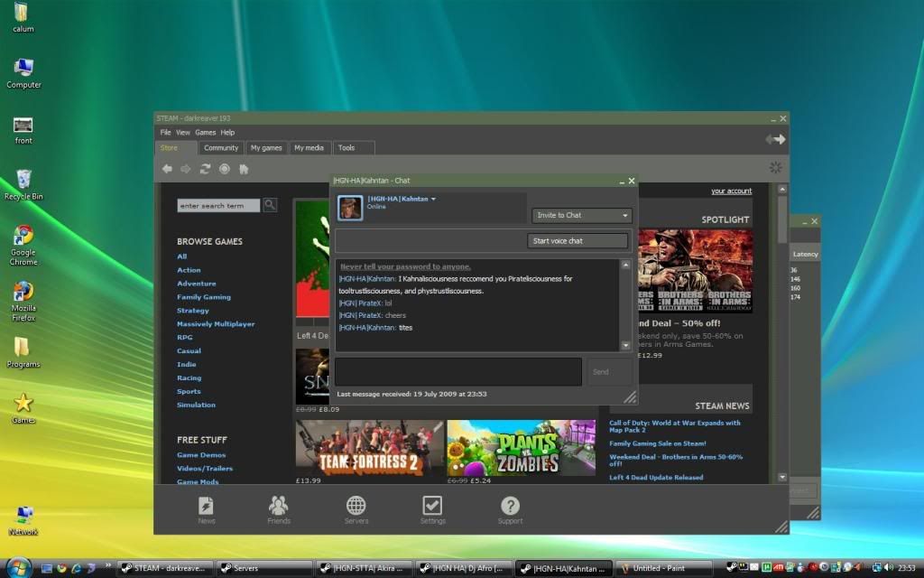Screen dimensions: 924x578
Task: Open Game Demos link under Free Stuff
Action: 201,455
